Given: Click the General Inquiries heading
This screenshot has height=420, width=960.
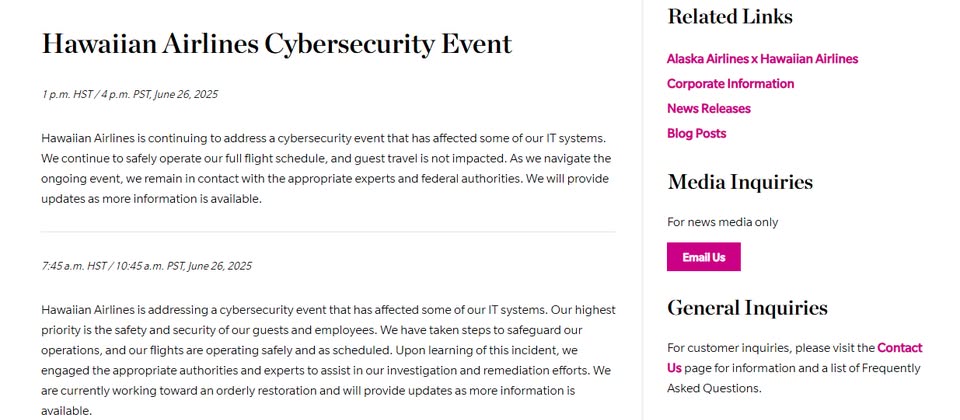Looking at the screenshot, I should click(x=748, y=307).
